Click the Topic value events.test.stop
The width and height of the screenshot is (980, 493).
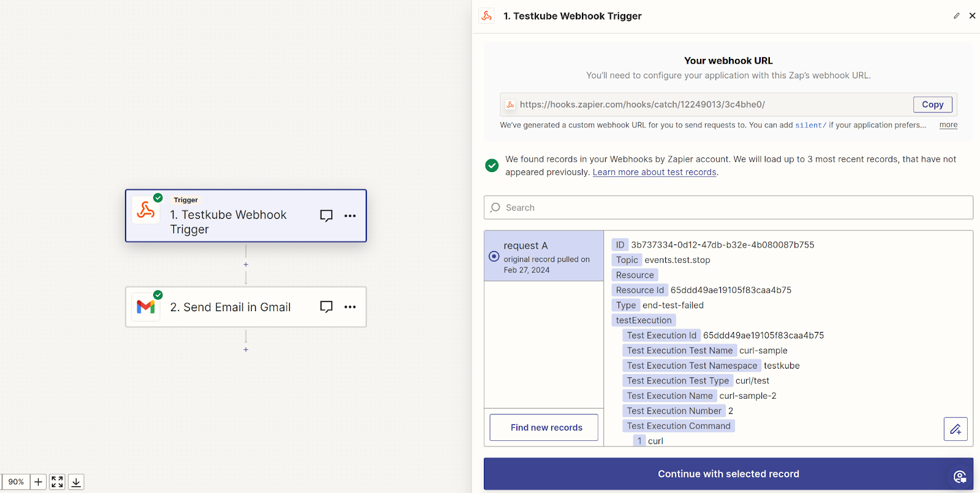[677, 260]
